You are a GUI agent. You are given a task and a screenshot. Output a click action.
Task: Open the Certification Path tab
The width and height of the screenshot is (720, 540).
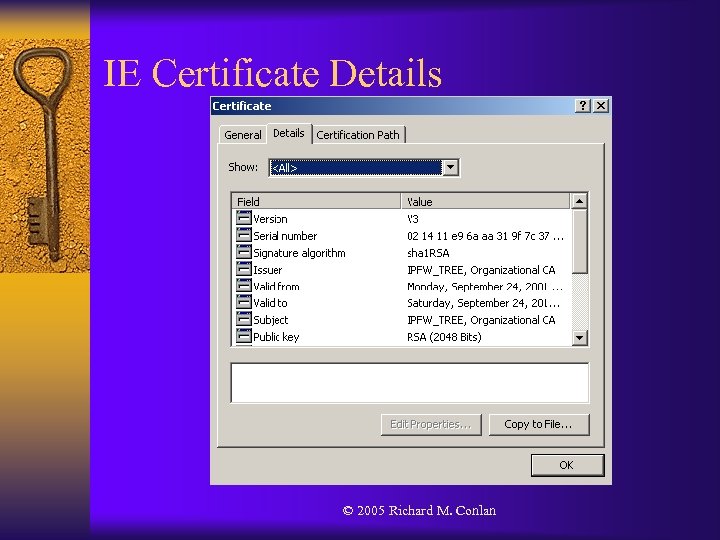pyautogui.click(x=358, y=135)
